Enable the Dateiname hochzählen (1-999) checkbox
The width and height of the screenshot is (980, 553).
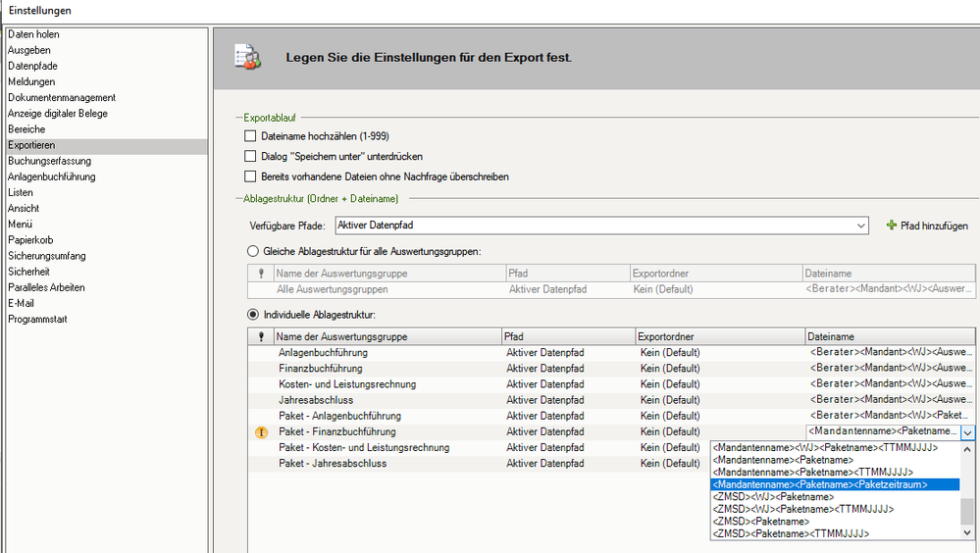(250, 136)
